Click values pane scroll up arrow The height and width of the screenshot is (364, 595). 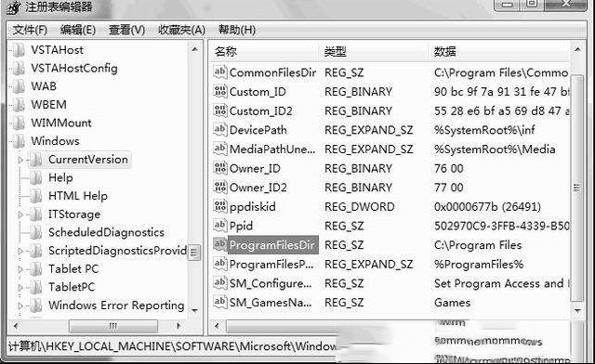tap(577, 49)
